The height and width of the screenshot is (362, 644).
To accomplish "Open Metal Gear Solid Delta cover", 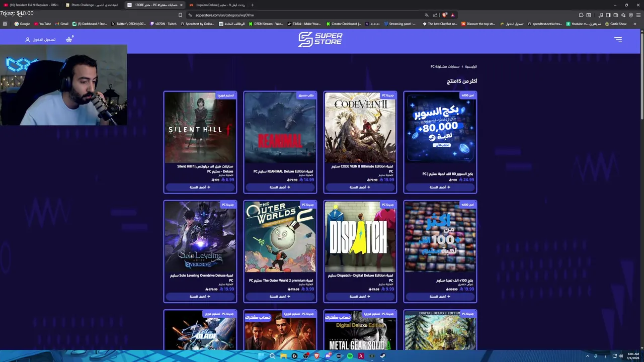I will click(360, 330).
